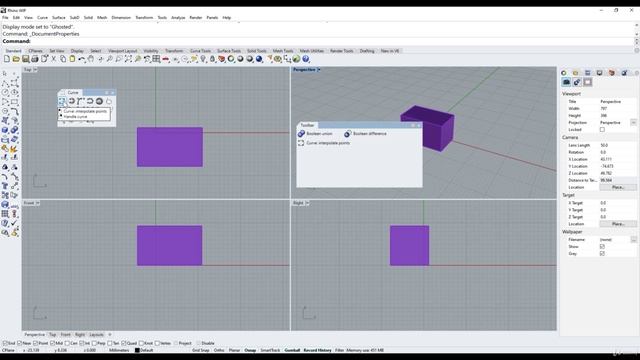Open the Render menu
Image resolution: width=640 pixels, height=360 pixels.
[x=196, y=18]
